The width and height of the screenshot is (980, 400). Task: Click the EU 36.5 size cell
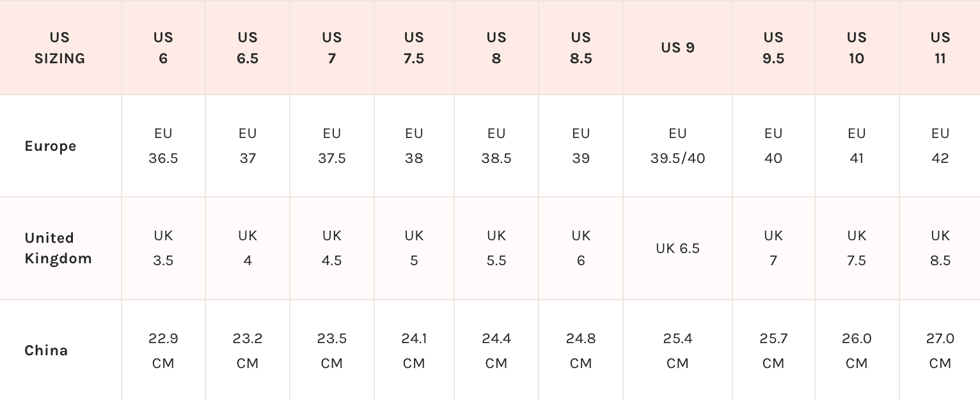pos(163,146)
